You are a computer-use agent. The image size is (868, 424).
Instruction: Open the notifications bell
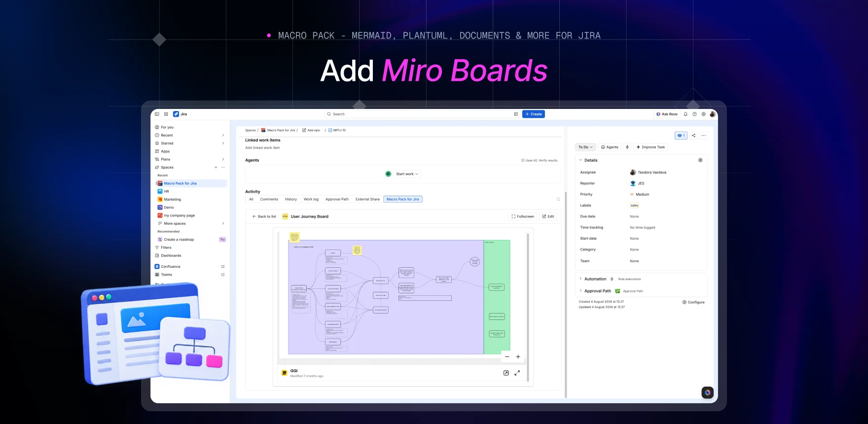coord(686,114)
